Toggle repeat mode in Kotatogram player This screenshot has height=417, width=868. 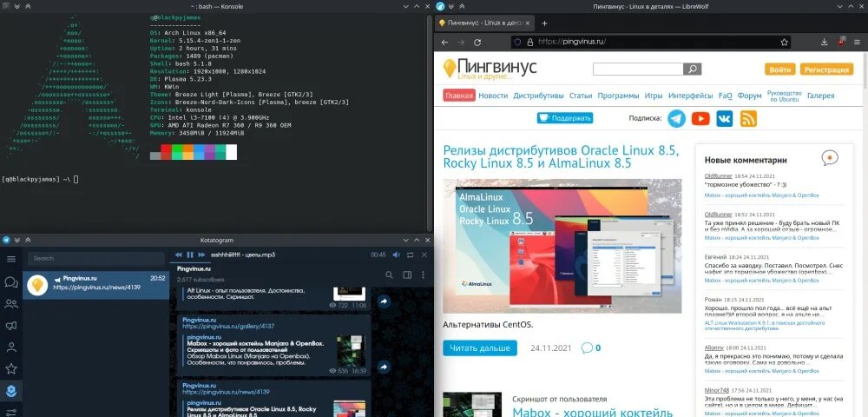(411, 255)
